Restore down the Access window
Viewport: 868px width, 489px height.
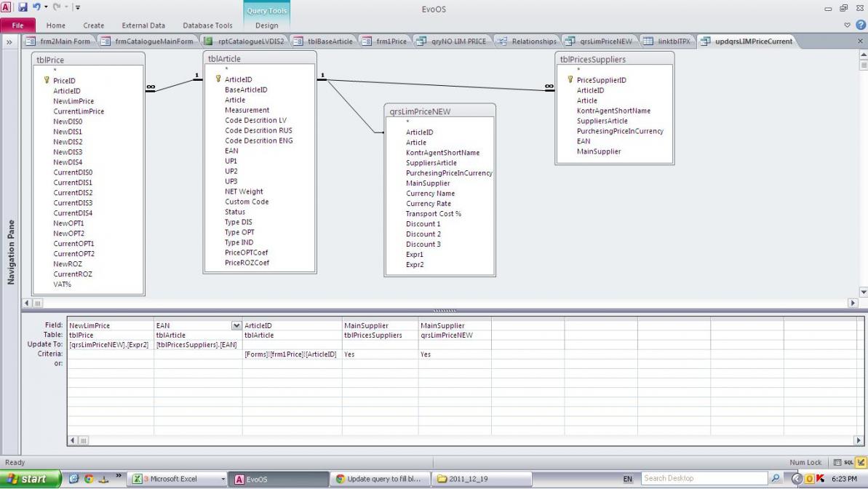point(844,8)
